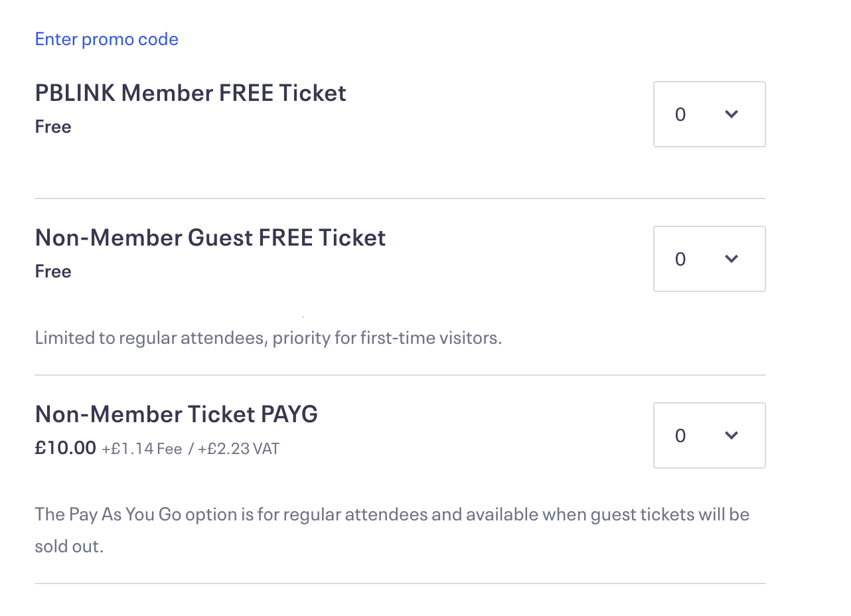The image size is (851, 616).
Task: Click the chevron arrow for PBLINK Member ticket
Action: [x=732, y=114]
